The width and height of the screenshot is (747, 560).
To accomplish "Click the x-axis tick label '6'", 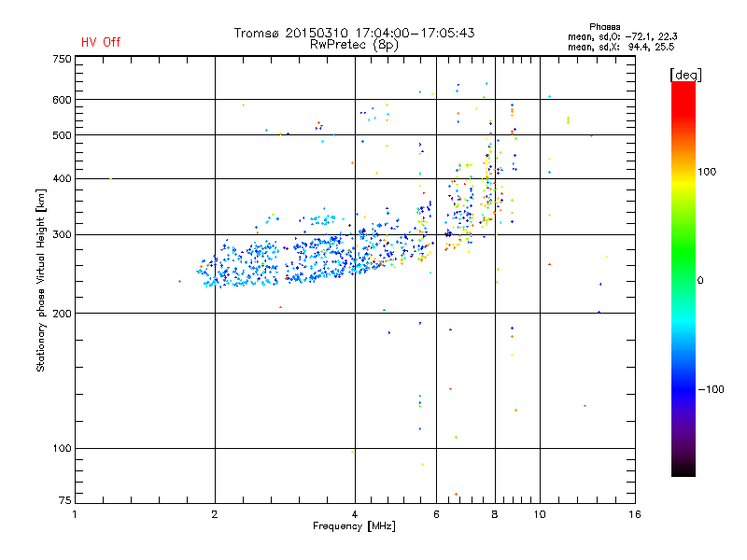I will [x=436, y=514].
